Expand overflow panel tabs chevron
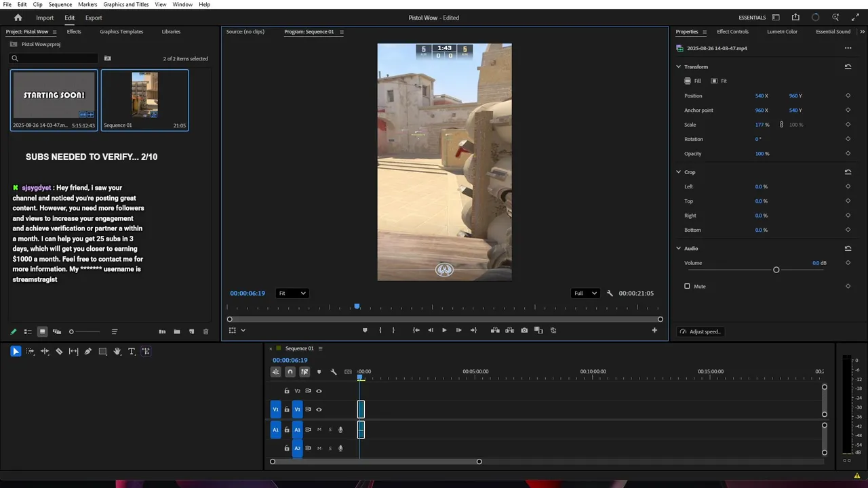868x488 pixels. (863, 32)
